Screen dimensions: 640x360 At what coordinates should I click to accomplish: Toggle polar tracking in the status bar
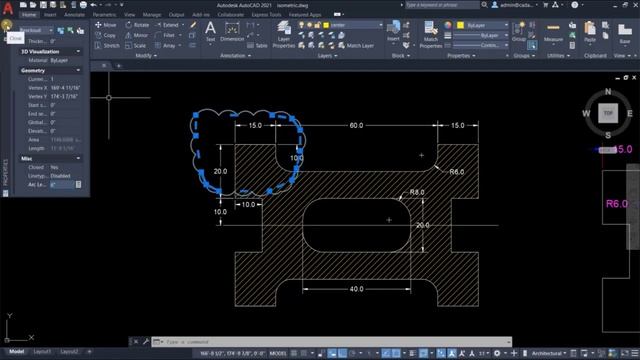click(353, 353)
